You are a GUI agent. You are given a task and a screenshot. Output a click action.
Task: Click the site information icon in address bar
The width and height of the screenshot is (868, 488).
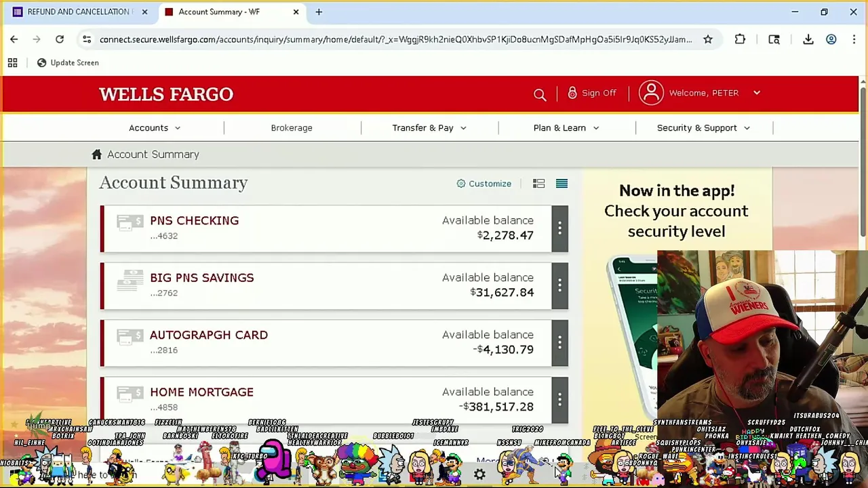pyautogui.click(x=87, y=39)
